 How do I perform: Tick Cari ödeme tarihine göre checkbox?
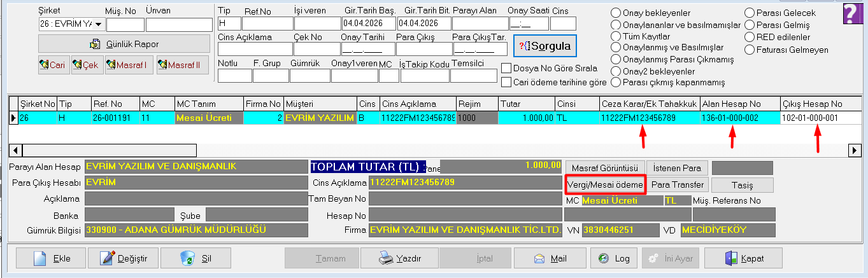(507, 82)
